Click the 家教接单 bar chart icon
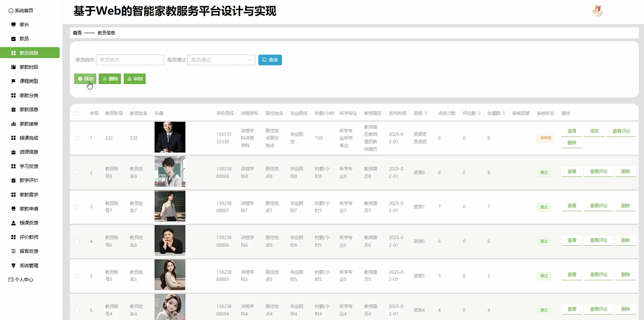 click(13, 124)
